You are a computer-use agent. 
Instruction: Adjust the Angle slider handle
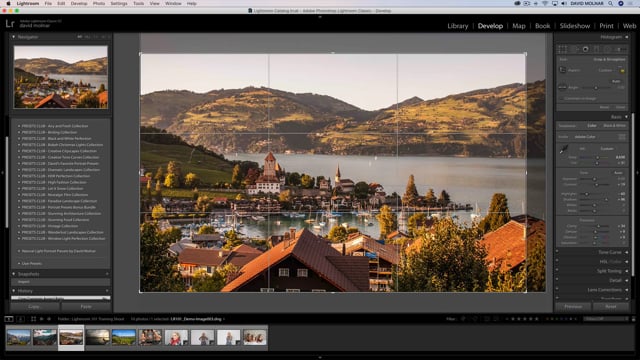click(596, 88)
